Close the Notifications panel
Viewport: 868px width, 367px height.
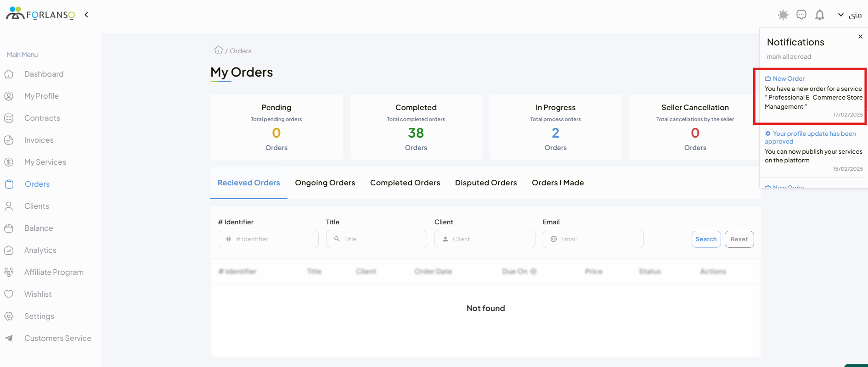click(x=860, y=37)
